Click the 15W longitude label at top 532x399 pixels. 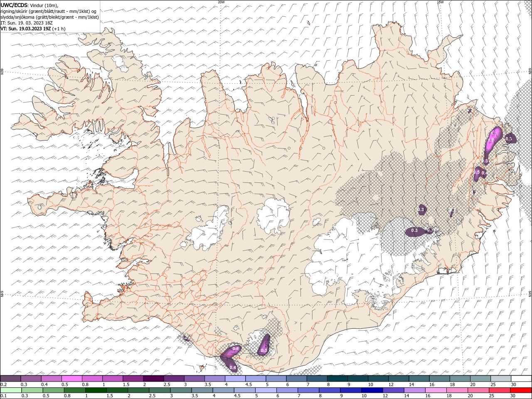(441, 2)
